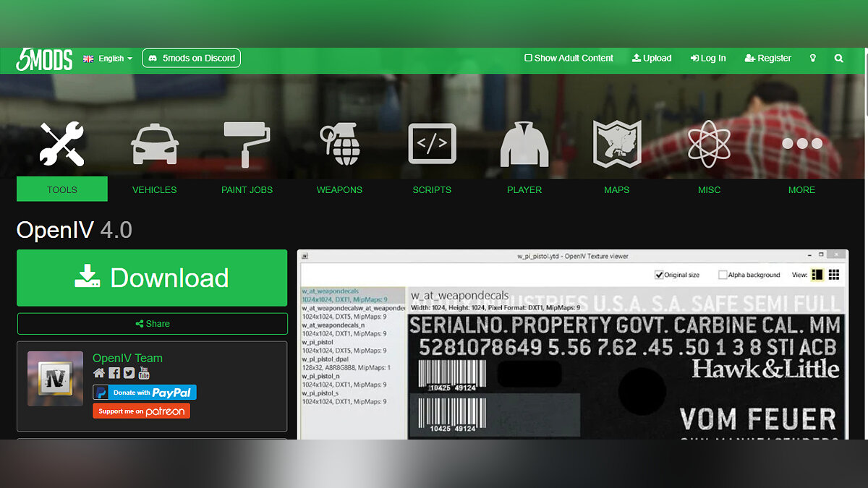Switch to the Misc tab
868x488 pixels.
point(709,189)
